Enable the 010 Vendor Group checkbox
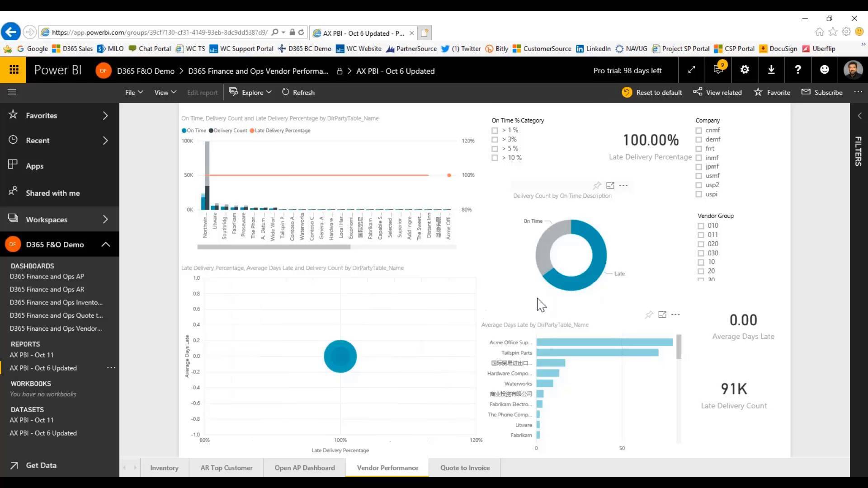Viewport: 868px width, 488px height. (x=701, y=225)
